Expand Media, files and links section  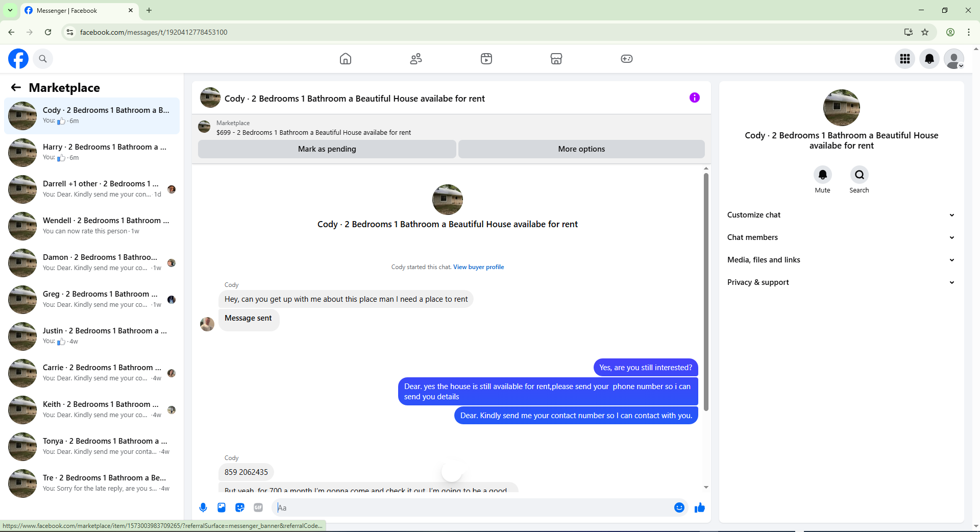(841, 260)
